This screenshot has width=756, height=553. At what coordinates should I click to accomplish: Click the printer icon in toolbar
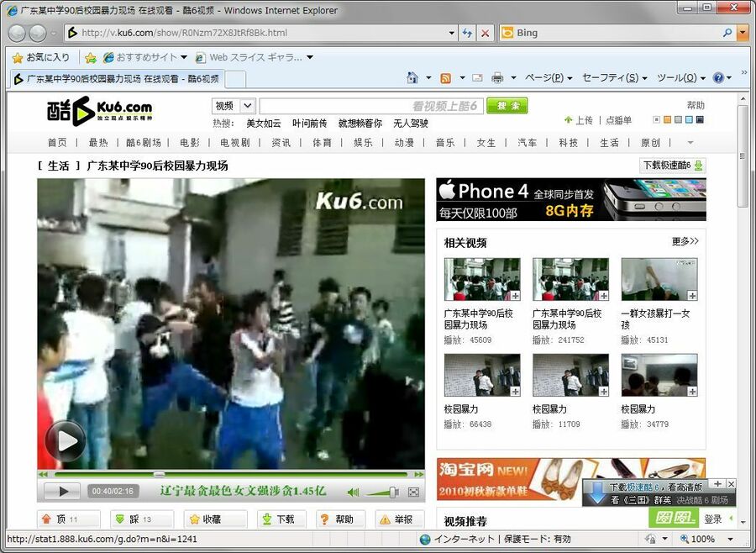point(497,78)
